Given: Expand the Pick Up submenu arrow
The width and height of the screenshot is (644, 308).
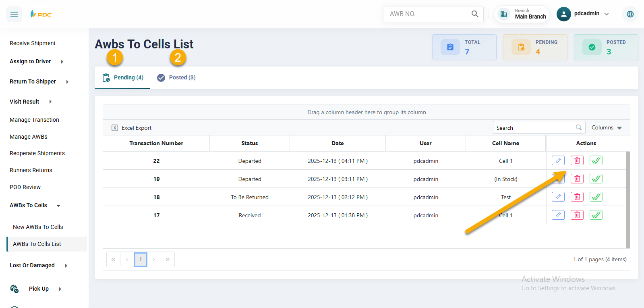Looking at the screenshot, I should (x=60, y=289).
